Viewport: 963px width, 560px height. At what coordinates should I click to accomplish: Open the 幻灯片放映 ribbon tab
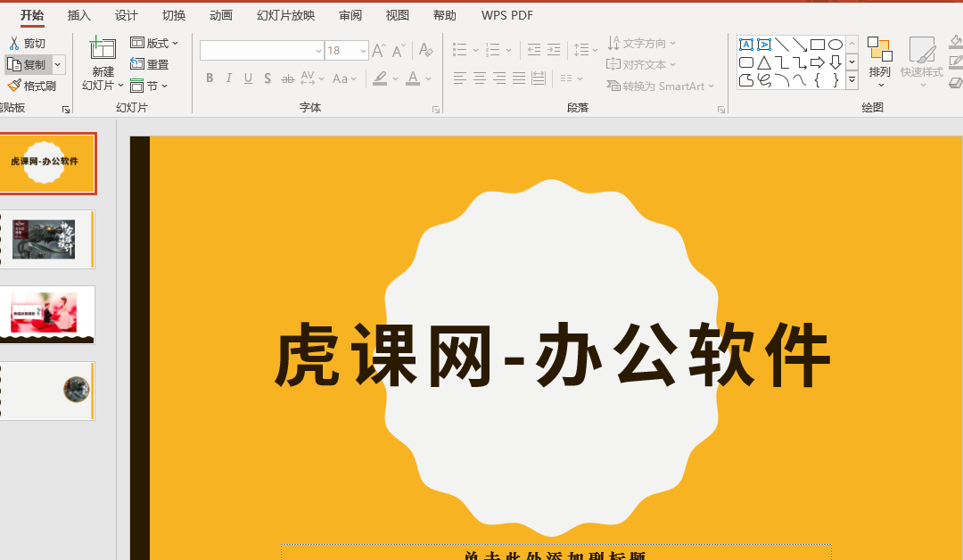[x=285, y=14]
